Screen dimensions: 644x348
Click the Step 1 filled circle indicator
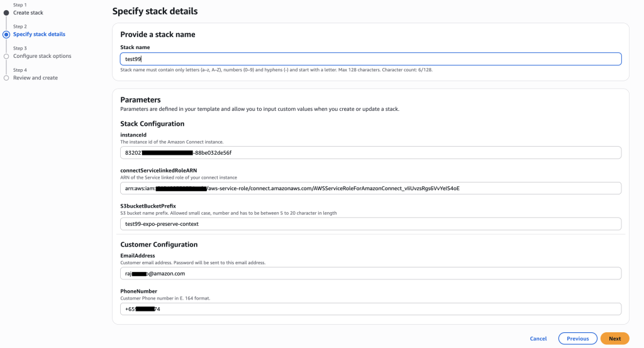click(x=6, y=13)
